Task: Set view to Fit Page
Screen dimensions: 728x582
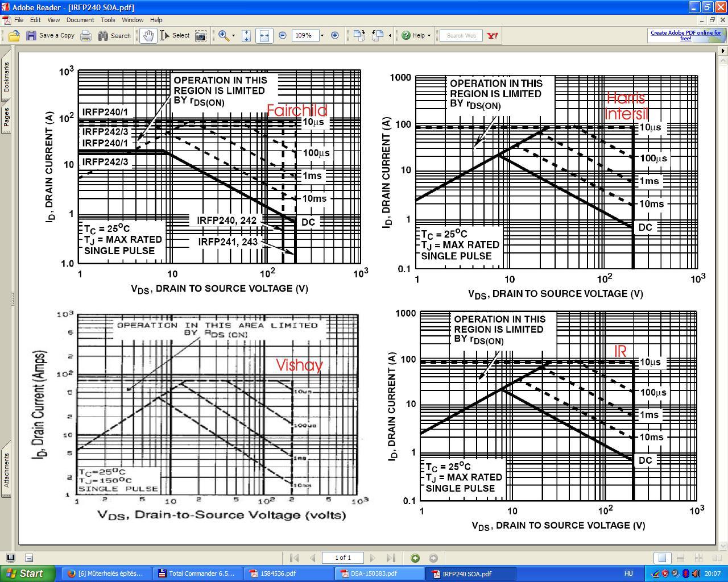Action: pos(246,35)
